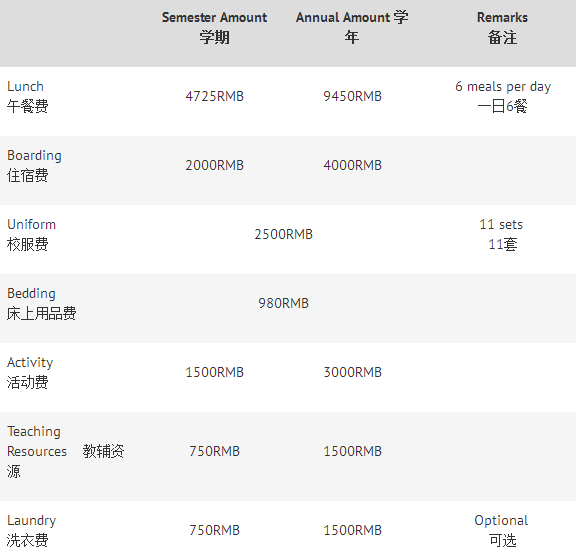Click the Remarks column header

pyautogui.click(x=502, y=28)
